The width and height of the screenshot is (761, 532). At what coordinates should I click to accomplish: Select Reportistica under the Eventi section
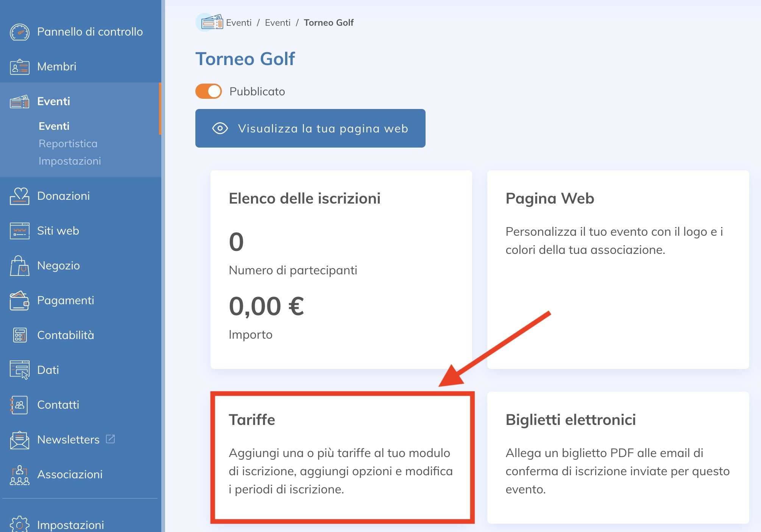68,143
